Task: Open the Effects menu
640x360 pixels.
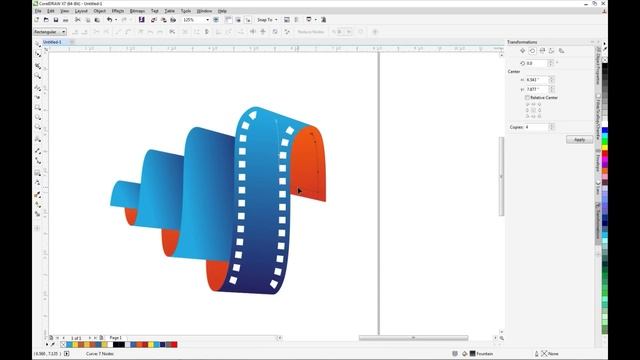Action: pyautogui.click(x=118, y=11)
